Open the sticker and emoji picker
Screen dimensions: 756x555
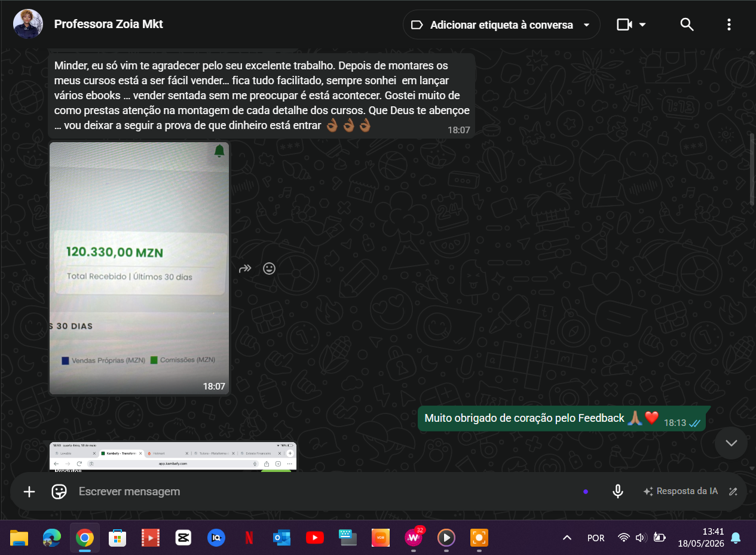[59, 492]
